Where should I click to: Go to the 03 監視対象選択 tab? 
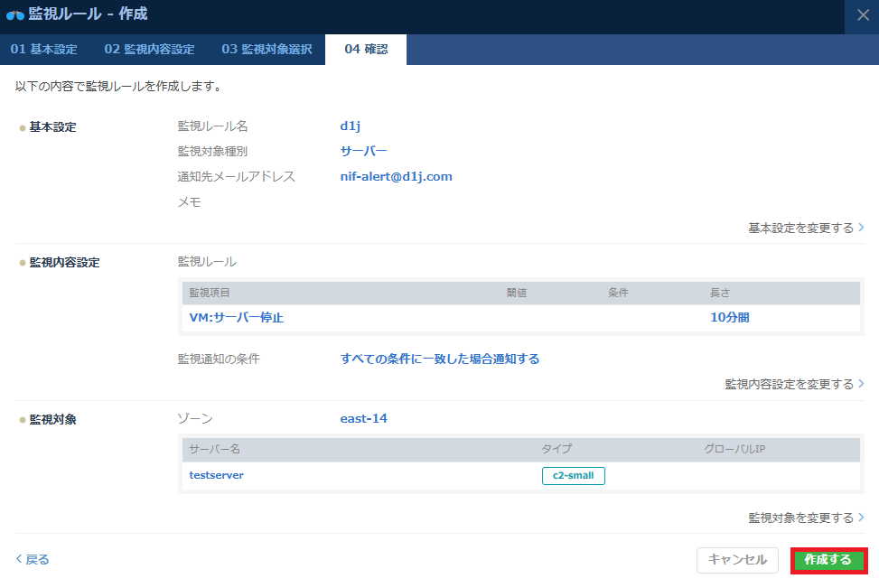pyautogui.click(x=267, y=50)
